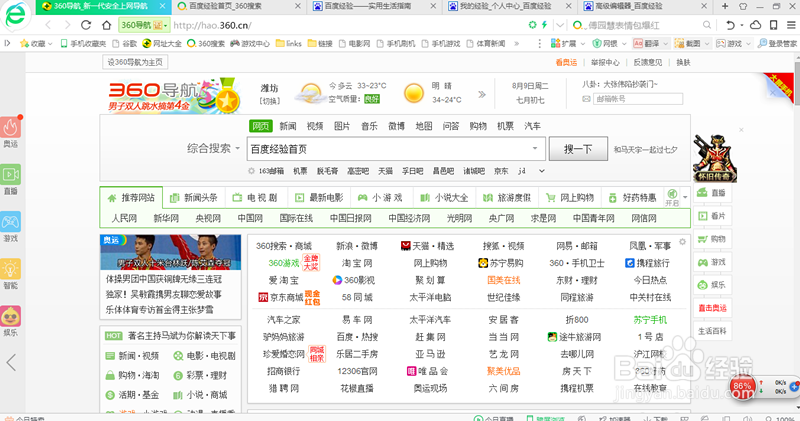Expand weather forecast with double arrow
This screenshot has height=421, width=800.
[x=482, y=94]
